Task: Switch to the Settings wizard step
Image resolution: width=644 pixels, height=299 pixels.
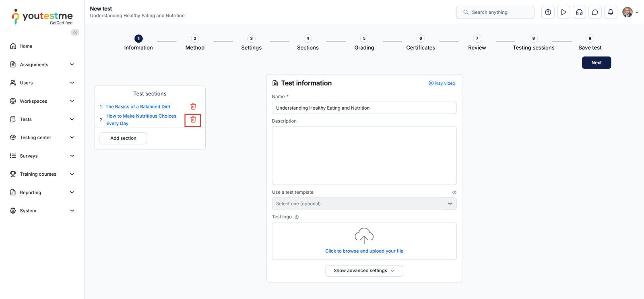Action: point(251,42)
